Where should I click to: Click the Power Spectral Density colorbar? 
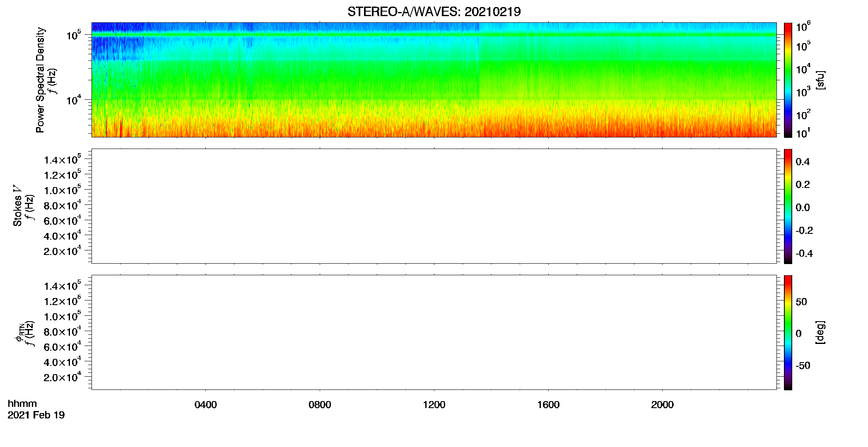click(x=788, y=80)
